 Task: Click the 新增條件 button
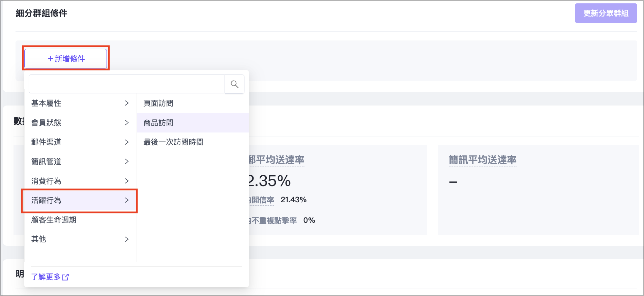click(x=66, y=59)
